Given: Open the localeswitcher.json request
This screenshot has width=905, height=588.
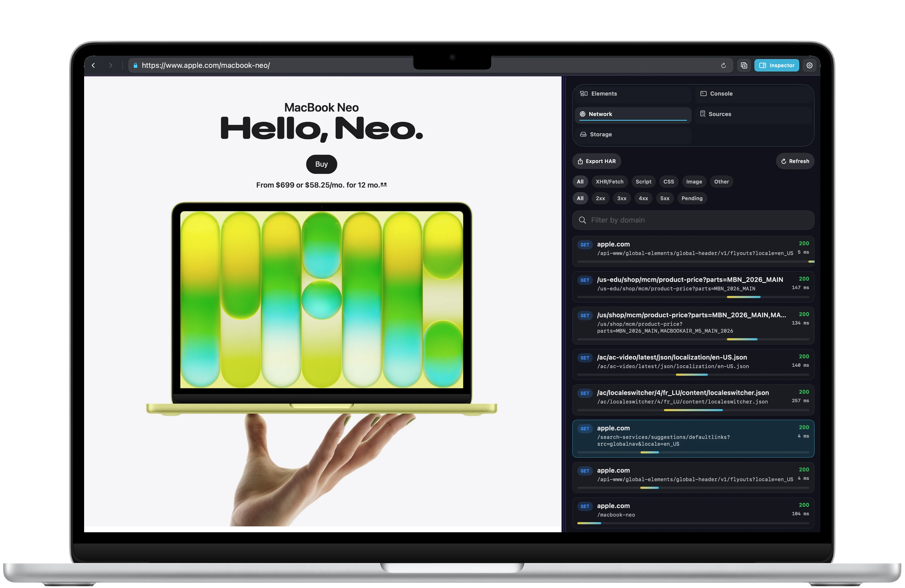Looking at the screenshot, I should click(x=693, y=400).
